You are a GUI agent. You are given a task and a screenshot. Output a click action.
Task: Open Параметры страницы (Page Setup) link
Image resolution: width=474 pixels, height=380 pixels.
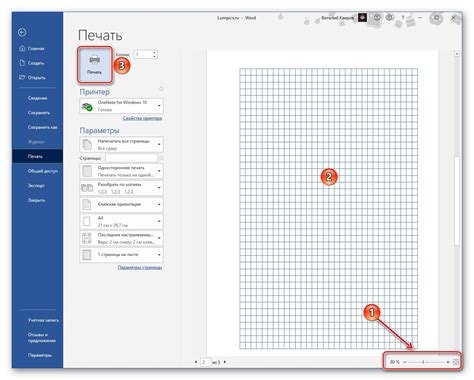(x=140, y=267)
